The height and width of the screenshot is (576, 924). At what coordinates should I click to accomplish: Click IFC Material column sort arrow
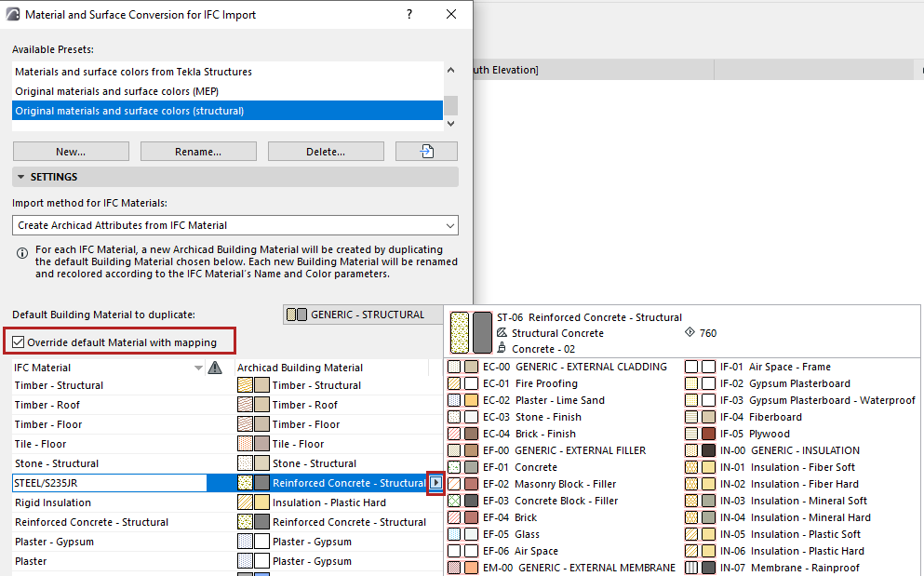coord(198,368)
